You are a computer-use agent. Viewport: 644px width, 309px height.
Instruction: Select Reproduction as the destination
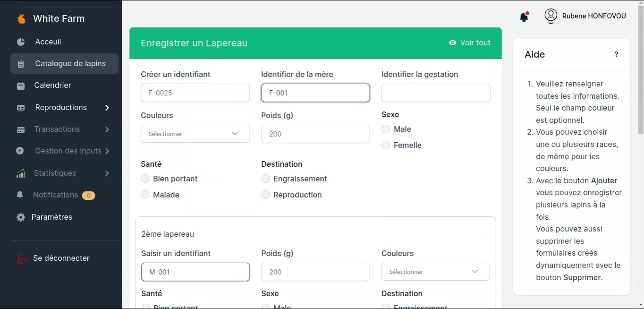265,195
